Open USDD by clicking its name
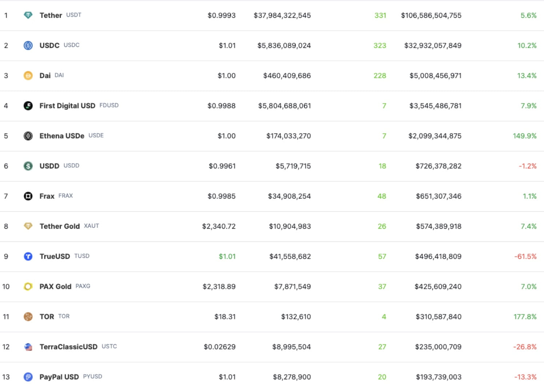The width and height of the screenshot is (544, 392). (49, 166)
